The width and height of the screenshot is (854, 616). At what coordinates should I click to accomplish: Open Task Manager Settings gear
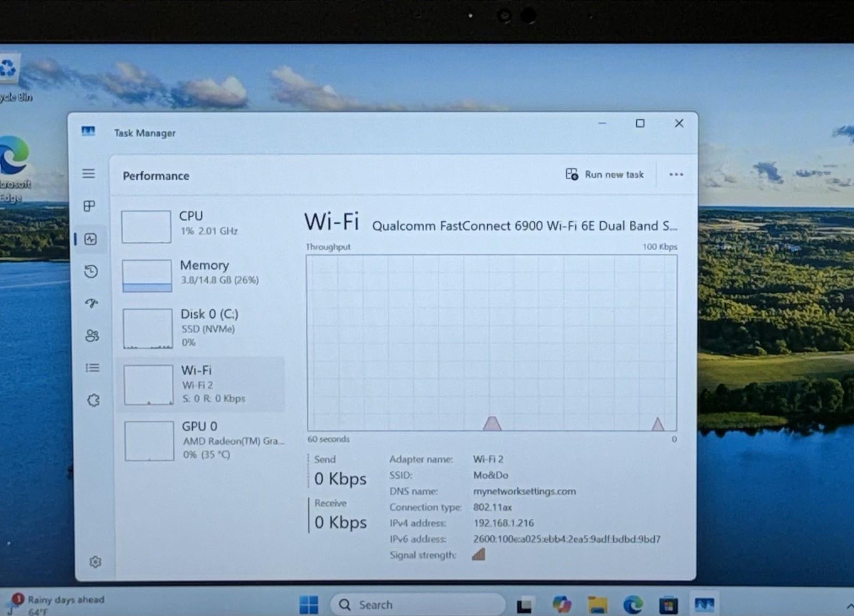(x=96, y=562)
